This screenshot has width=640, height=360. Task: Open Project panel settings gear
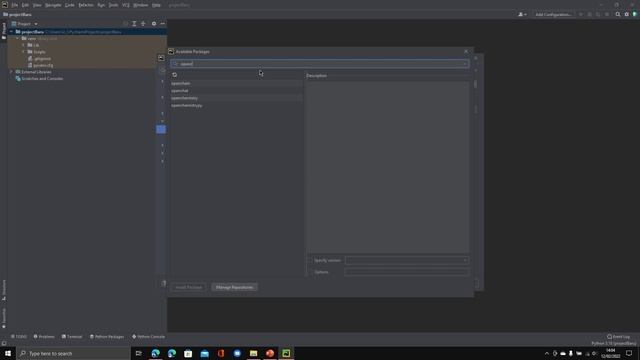coord(154,24)
